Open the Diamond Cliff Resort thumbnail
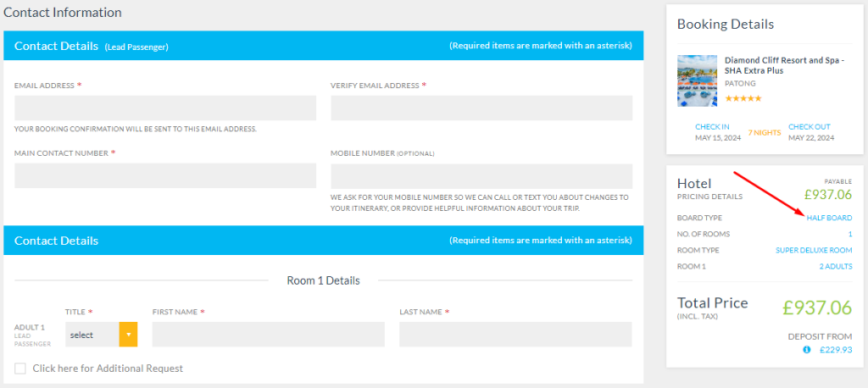This screenshot has width=868, height=388. tap(697, 80)
